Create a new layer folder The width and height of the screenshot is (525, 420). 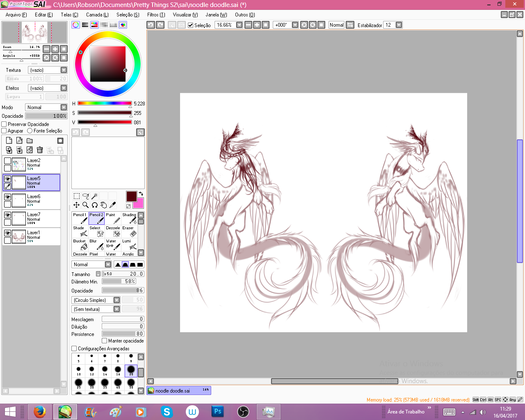[x=30, y=140]
